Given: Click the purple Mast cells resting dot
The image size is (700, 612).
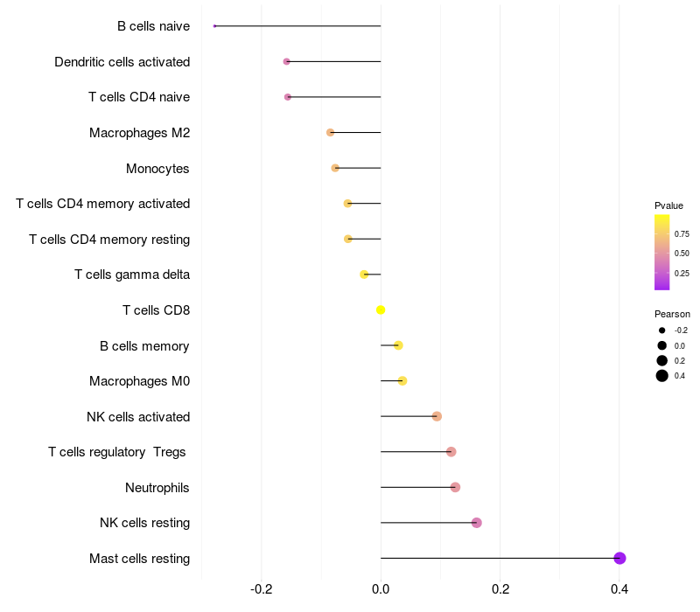Looking at the screenshot, I should 619,558.
